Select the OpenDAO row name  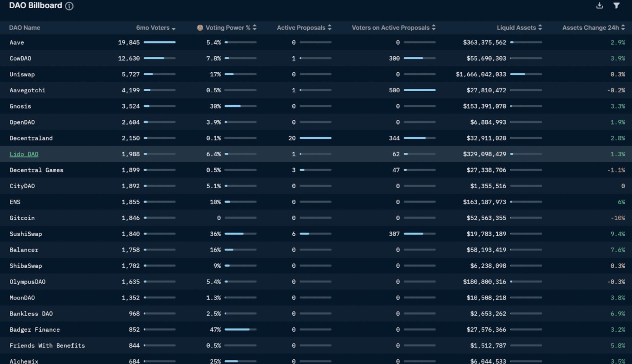tap(22, 122)
